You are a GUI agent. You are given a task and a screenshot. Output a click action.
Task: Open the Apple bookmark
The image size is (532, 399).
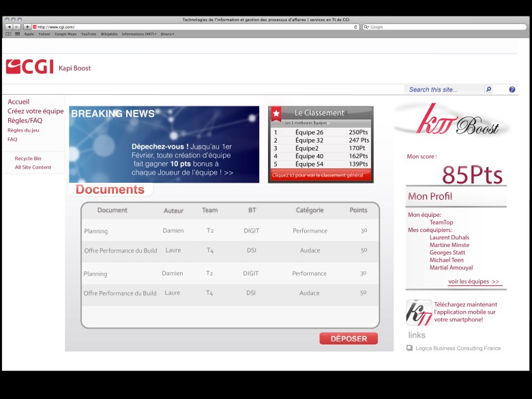coord(29,34)
